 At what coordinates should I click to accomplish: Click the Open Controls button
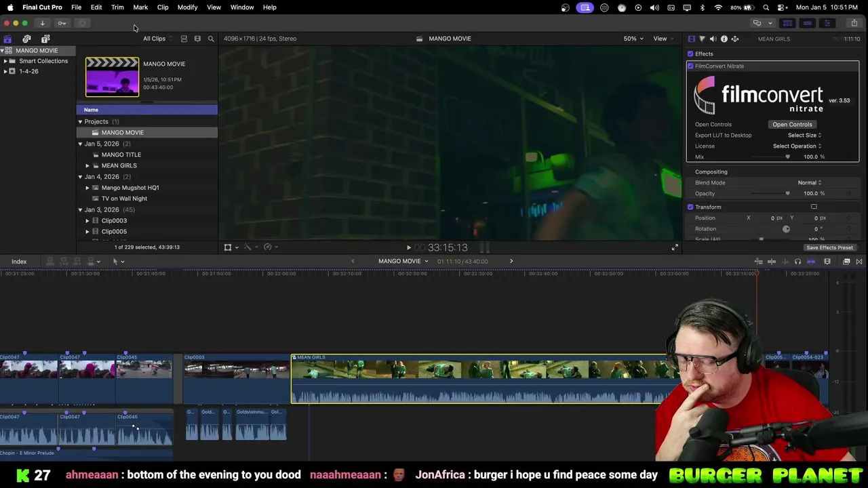(x=792, y=125)
